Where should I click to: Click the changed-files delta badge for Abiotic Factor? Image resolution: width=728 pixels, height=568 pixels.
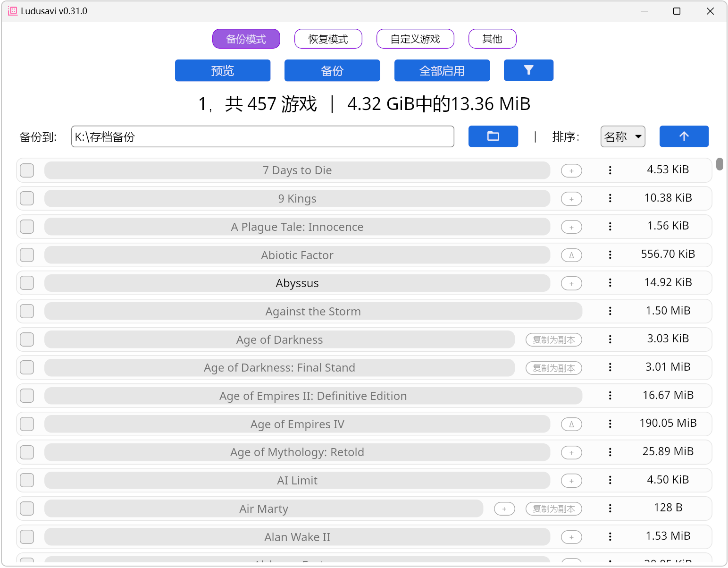pyautogui.click(x=571, y=255)
